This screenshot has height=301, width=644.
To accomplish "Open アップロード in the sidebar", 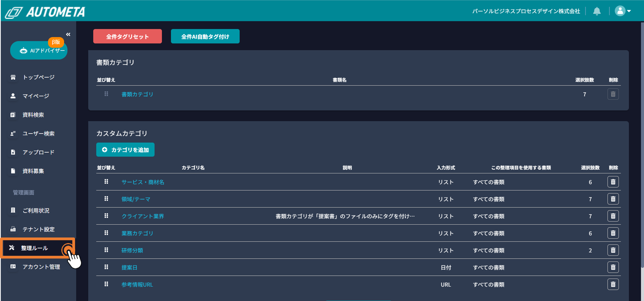I will 39,152.
